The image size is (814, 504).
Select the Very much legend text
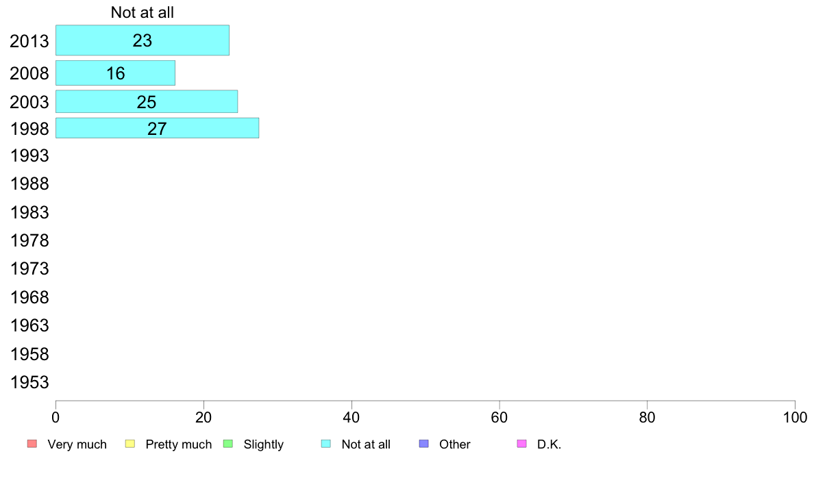77,444
